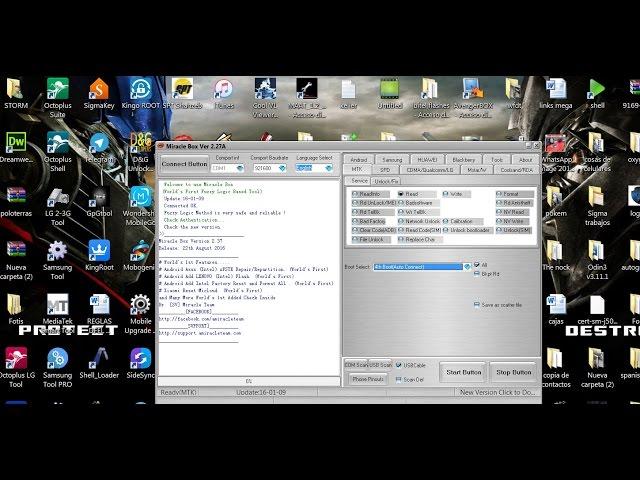The width and height of the screenshot is (640, 480).
Task: Toggle the Save as scatter file checkbox
Action: (498, 305)
